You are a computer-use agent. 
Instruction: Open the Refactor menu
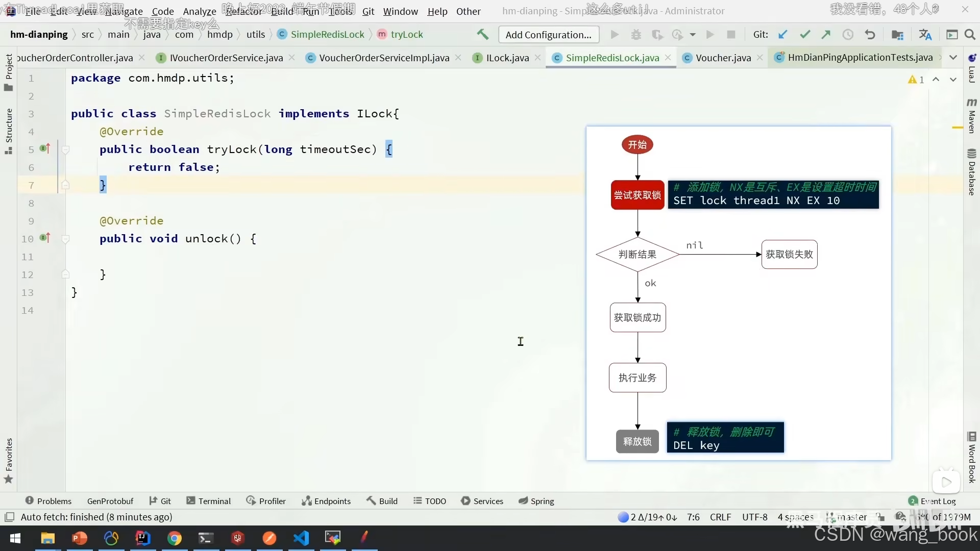(243, 11)
